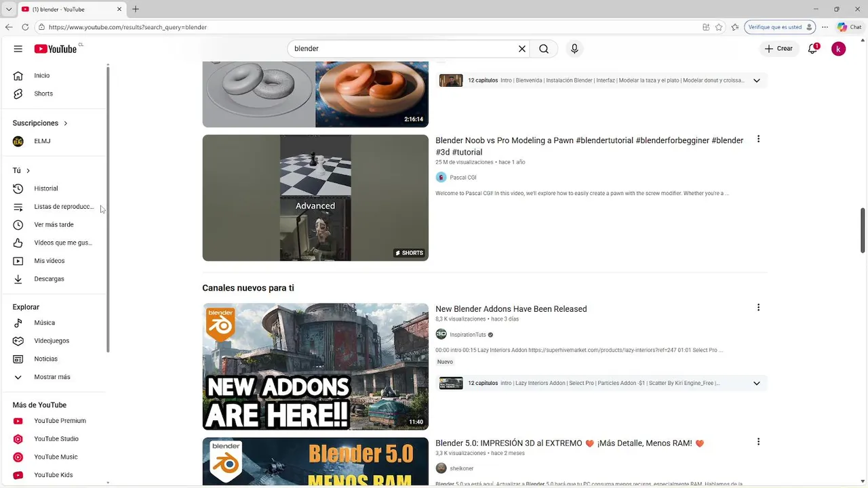Click the Verifique que es usted button
Viewport: 868px width, 488px height.
(778, 27)
